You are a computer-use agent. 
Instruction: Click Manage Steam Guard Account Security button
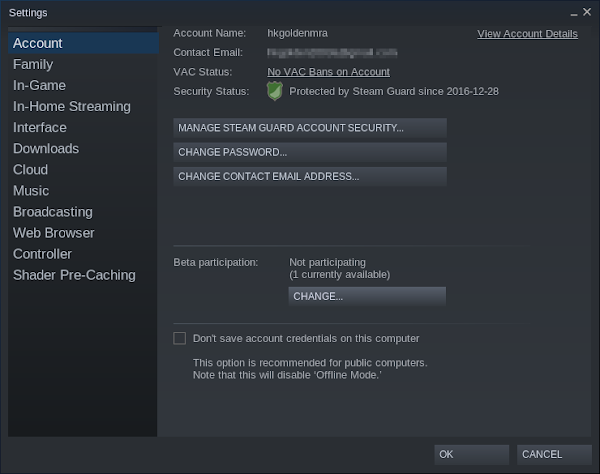(310, 128)
